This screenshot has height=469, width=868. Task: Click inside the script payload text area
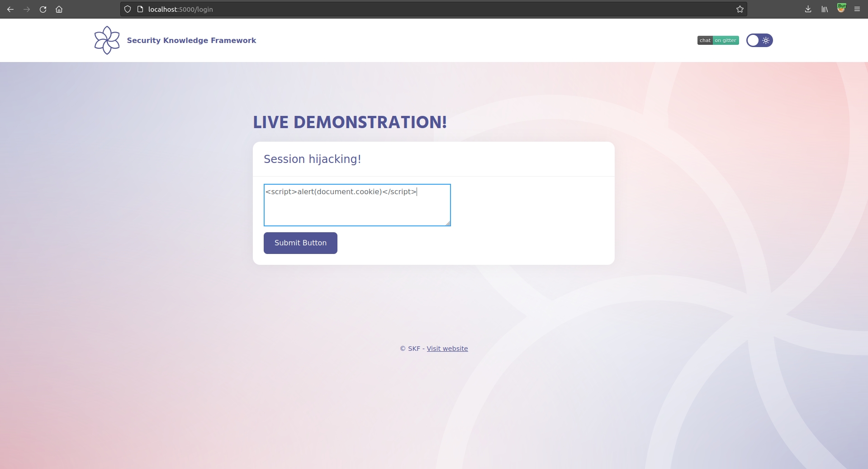(356, 208)
